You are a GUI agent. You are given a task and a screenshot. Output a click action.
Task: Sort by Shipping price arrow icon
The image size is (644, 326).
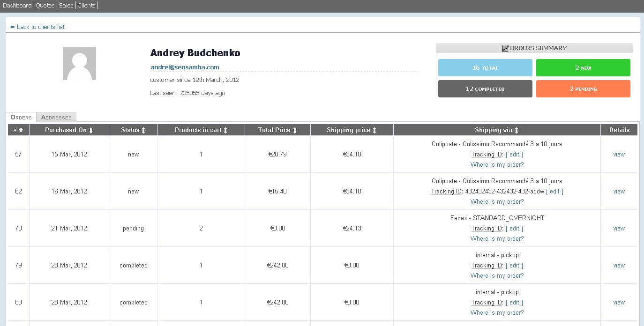click(374, 130)
